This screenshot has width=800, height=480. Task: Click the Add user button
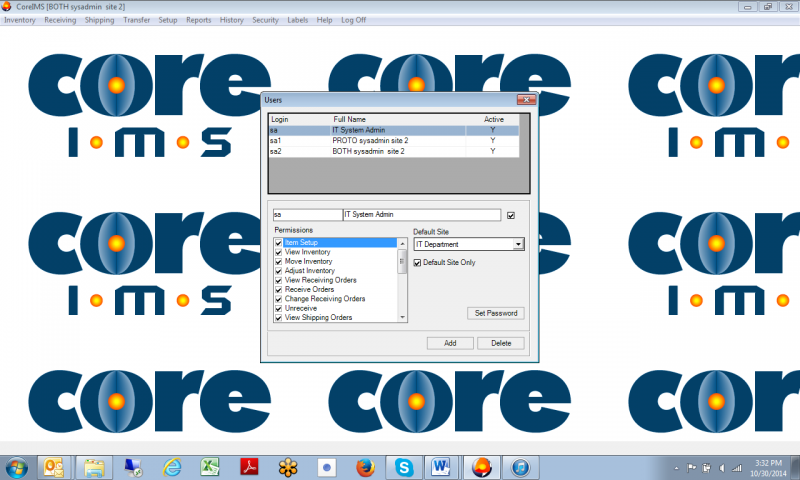click(x=450, y=343)
